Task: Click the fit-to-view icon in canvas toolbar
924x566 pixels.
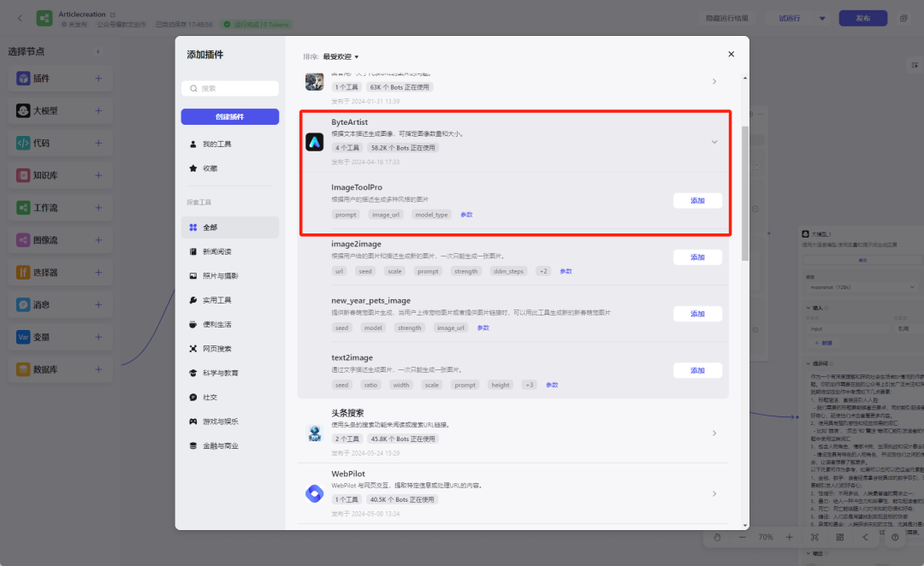Action: coord(814,537)
